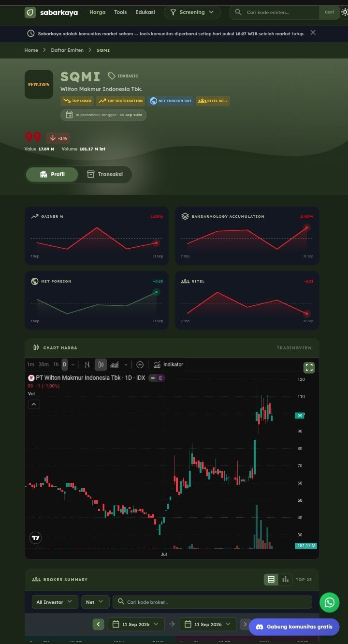This screenshot has width=348, height=644.
Task: Click the Chart Harga candlestick icon
Action: tap(36, 347)
